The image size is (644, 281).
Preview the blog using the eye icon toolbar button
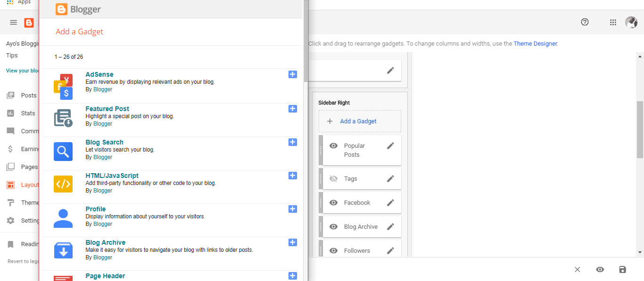coord(600,269)
